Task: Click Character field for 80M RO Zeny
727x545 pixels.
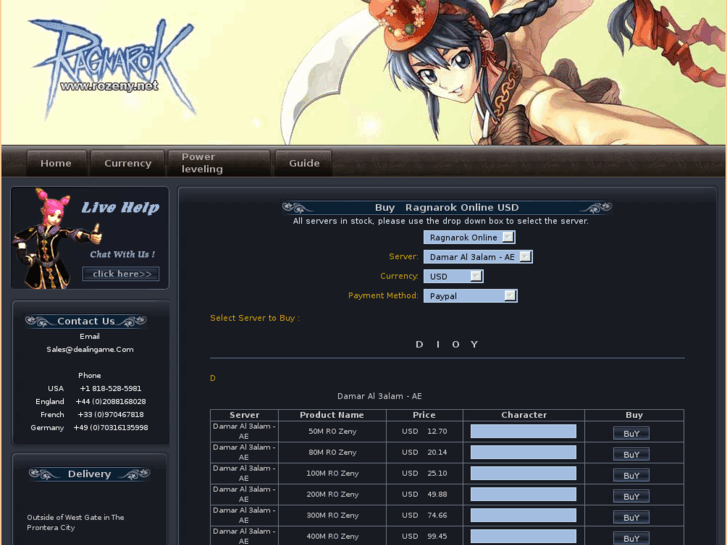Action: pos(523,452)
